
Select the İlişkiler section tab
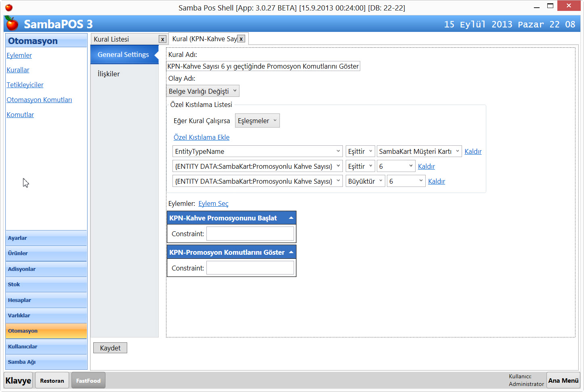(109, 74)
